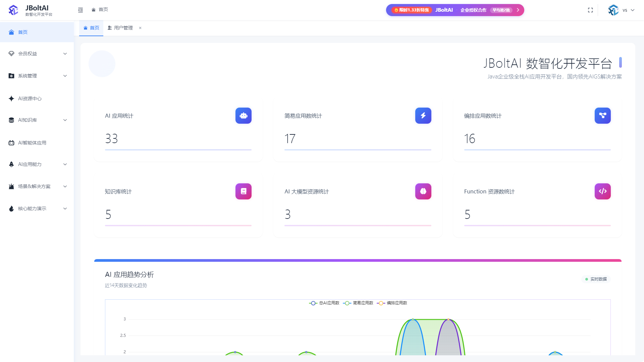This screenshot has height=362, width=644.
Task: Click the brain icon in AI 大模型资源统计 card
Action: (x=423, y=191)
